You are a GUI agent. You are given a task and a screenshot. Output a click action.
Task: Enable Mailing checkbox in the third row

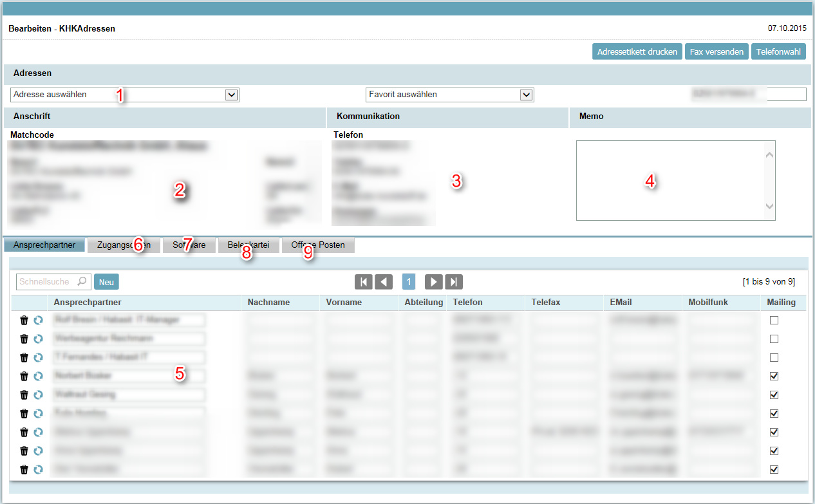pyautogui.click(x=774, y=357)
